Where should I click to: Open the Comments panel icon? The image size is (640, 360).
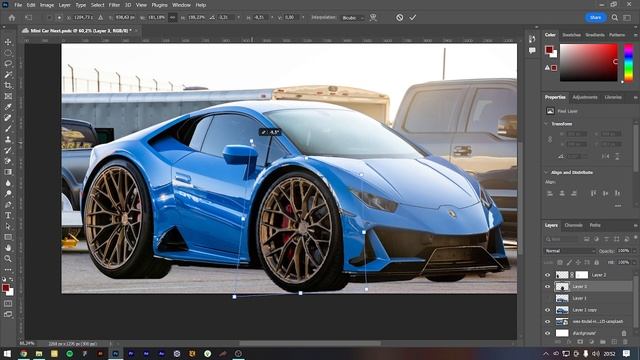click(x=532, y=51)
